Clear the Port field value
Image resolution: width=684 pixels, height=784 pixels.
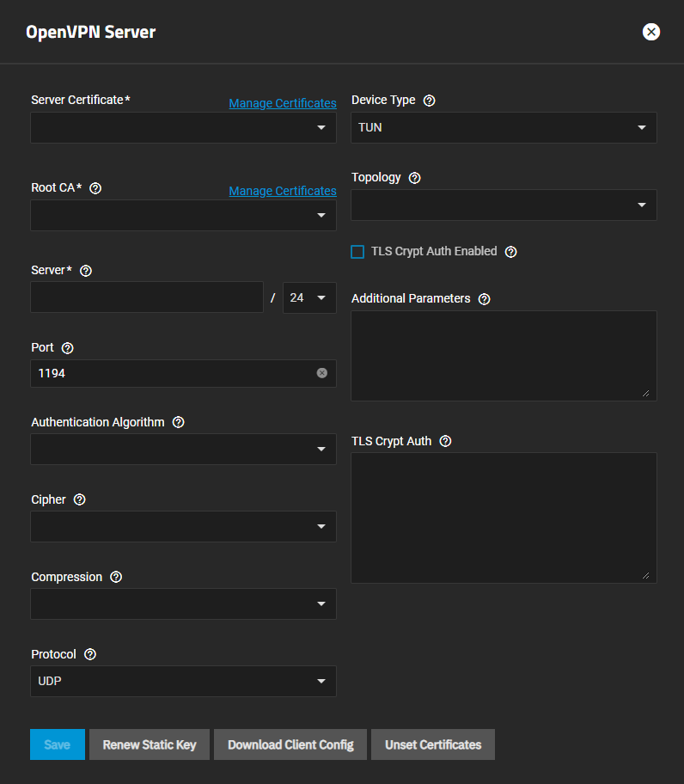click(322, 373)
